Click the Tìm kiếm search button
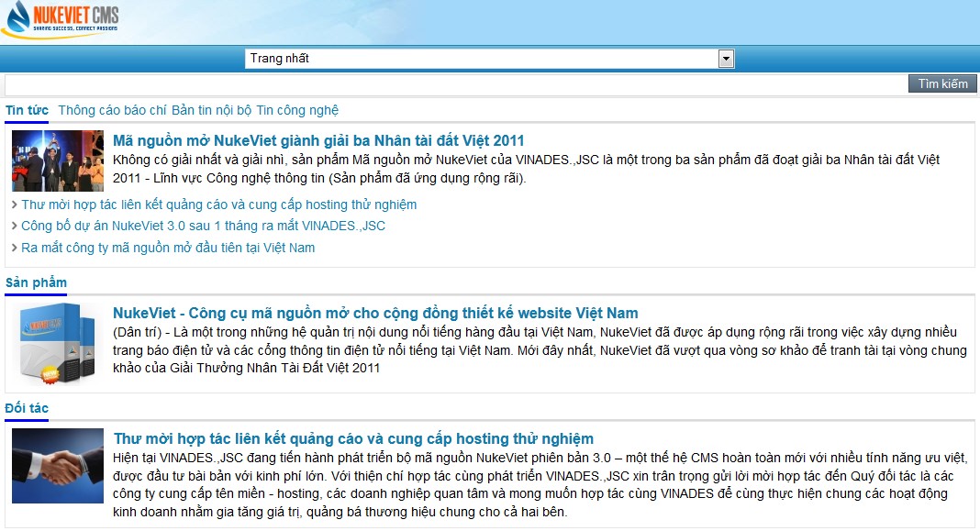Screen dimensions: 980x531 click(942, 83)
